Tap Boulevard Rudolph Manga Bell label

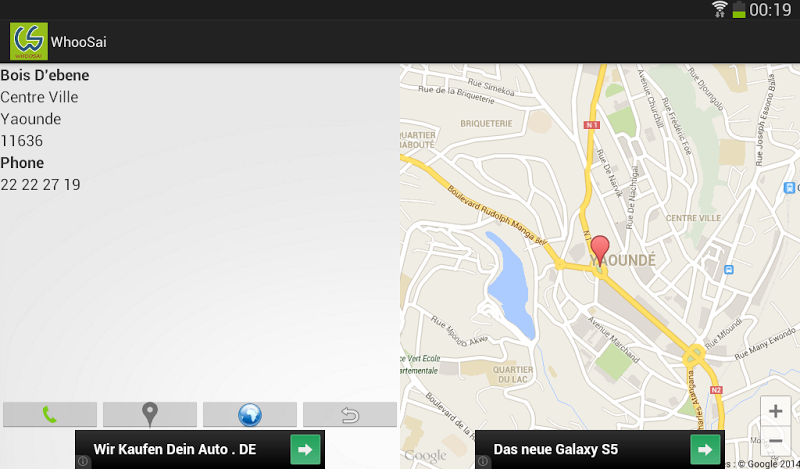497,214
